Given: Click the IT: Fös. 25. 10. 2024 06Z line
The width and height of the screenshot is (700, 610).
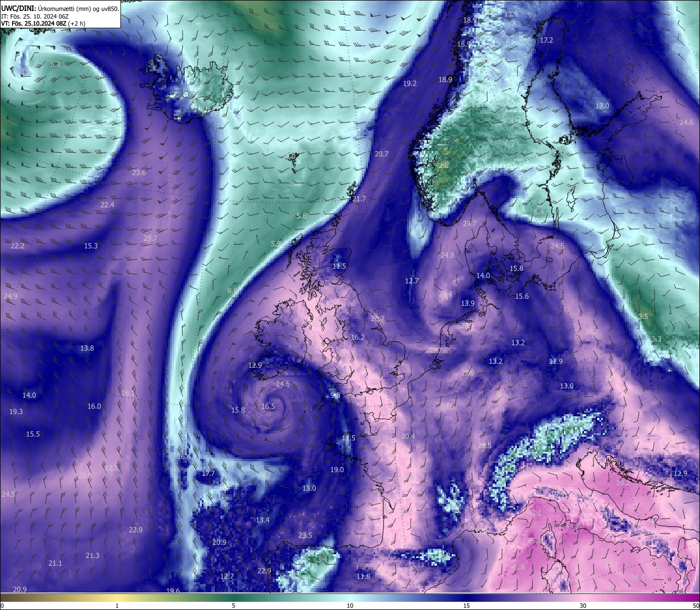Looking at the screenshot, I should 34,16.
